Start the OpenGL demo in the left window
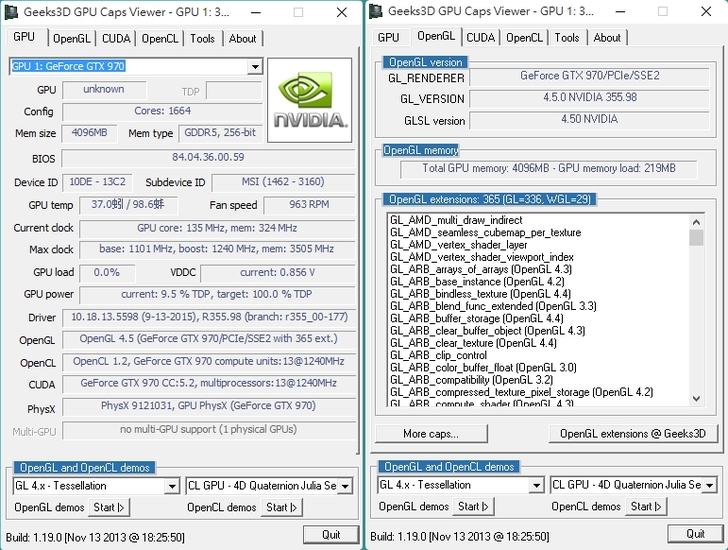 click(x=111, y=508)
